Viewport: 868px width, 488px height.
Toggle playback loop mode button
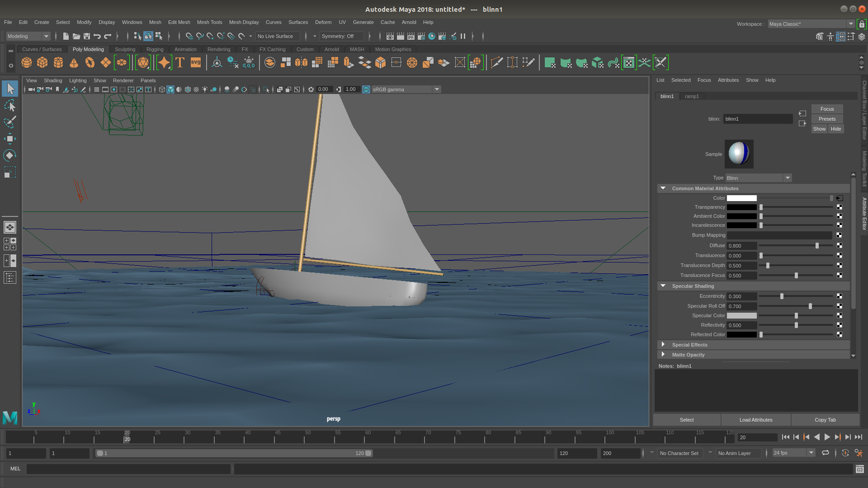826,453
